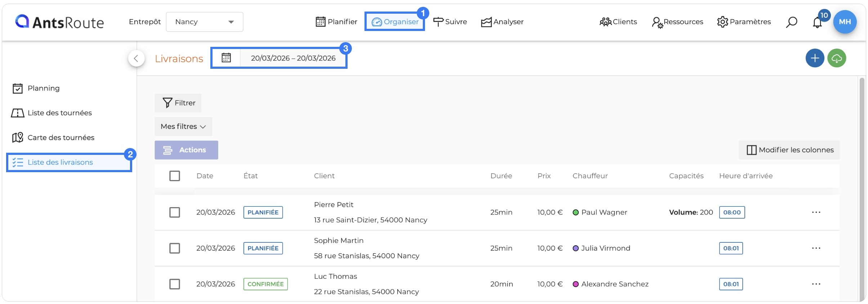This screenshot has width=868, height=304.
Task: Open the Entrepôt Nancy dropdown
Action: tap(204, 22)
